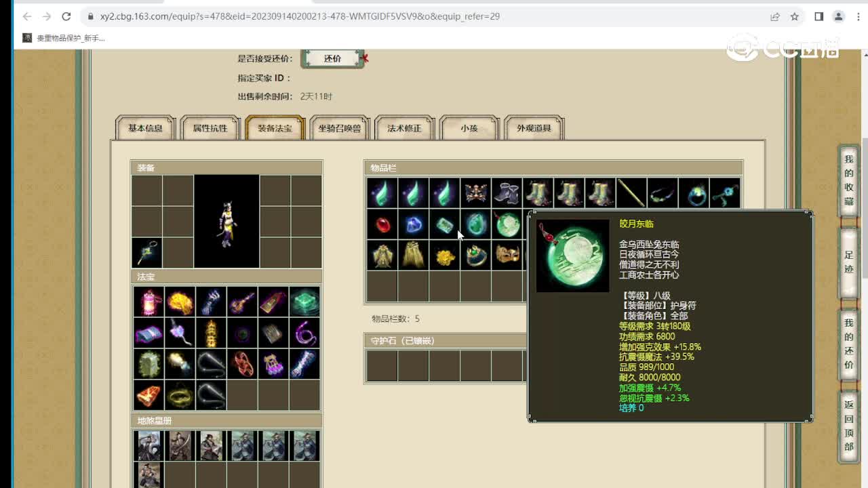Click the green oval jade in 物品栏

(x=475, y=224)
